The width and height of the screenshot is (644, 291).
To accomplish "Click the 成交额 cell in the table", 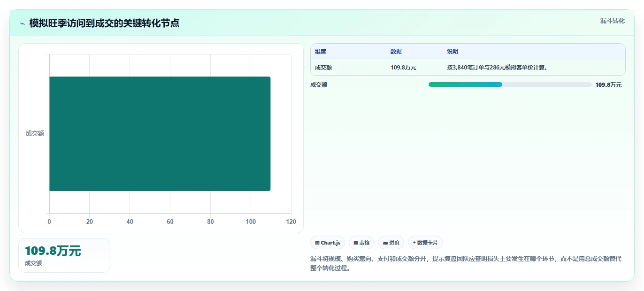I will [323, 68].
